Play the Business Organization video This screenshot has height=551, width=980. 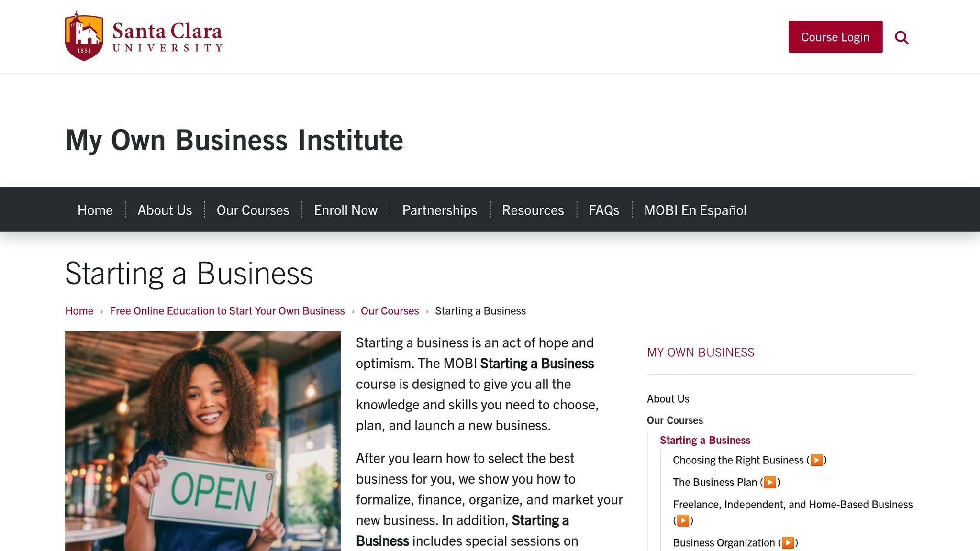[788, 542]
